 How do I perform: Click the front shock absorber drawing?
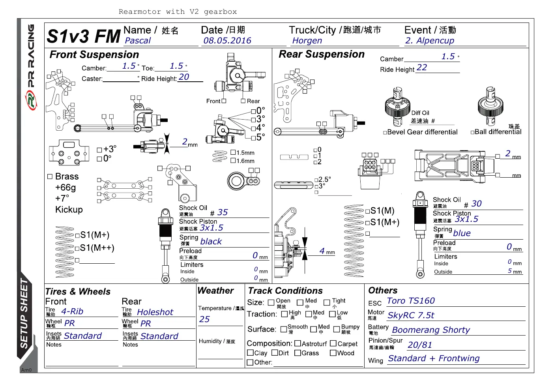coord(165,246)
